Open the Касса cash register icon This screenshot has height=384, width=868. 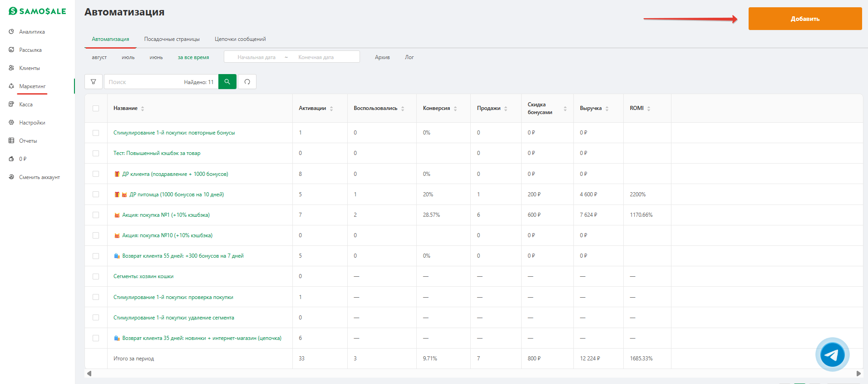point(11,105)
